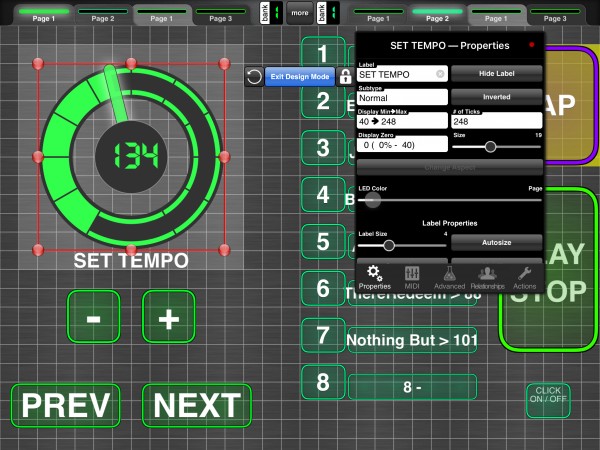Image resolution: width=600 pixels, height=450 pixels.
Task: Switch to left-side Page 3 tab
Action: (220, 15)
